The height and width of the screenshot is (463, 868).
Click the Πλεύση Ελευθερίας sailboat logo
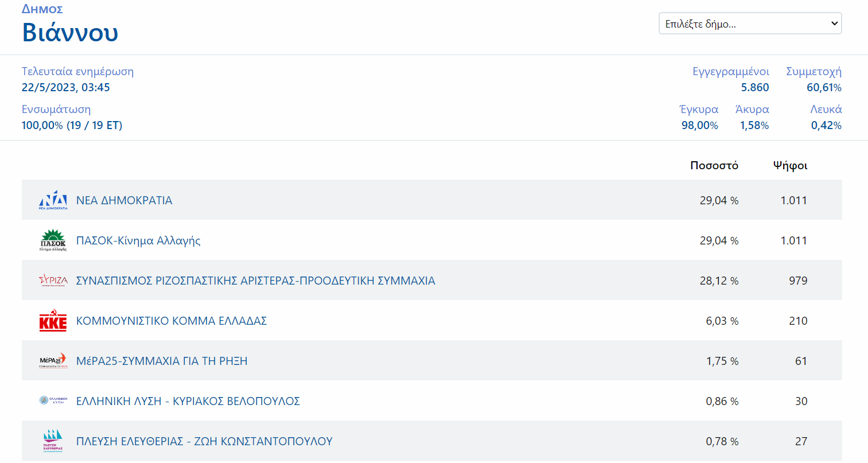point(53,441)
